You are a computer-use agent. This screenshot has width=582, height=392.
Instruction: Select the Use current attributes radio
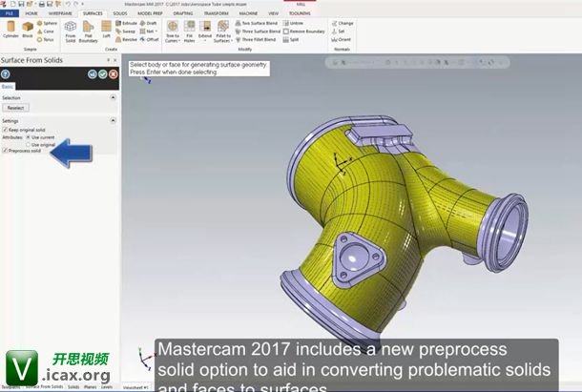[29, 137]
